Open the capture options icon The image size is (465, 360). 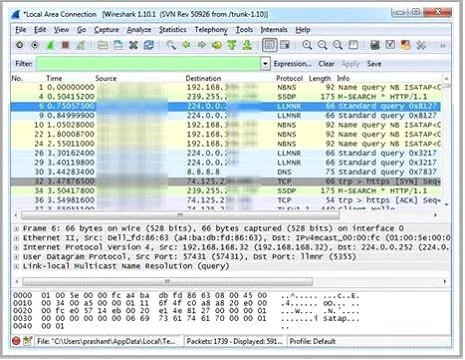[35, 45]
